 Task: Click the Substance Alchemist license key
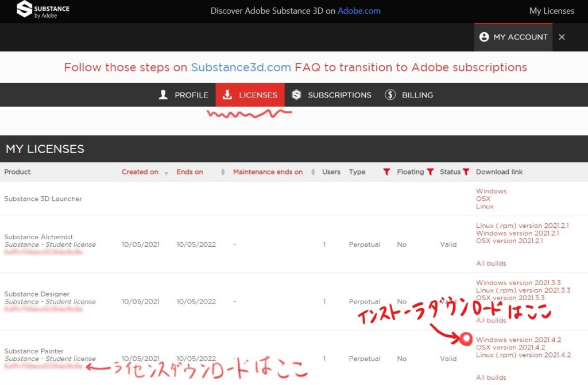pyautogui.click(x=43, y=252)
